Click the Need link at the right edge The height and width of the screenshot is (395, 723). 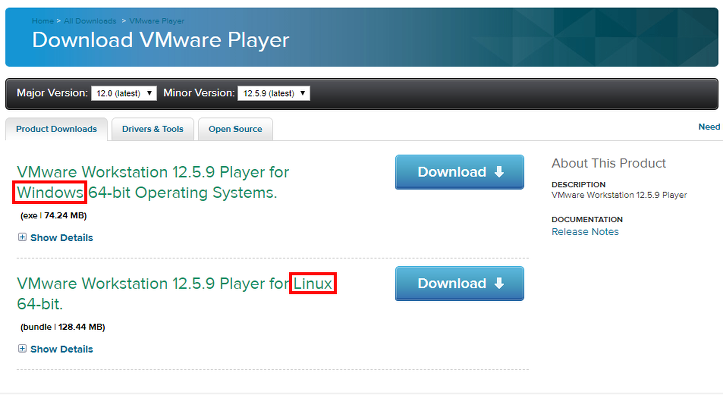[x=709, y=127]
